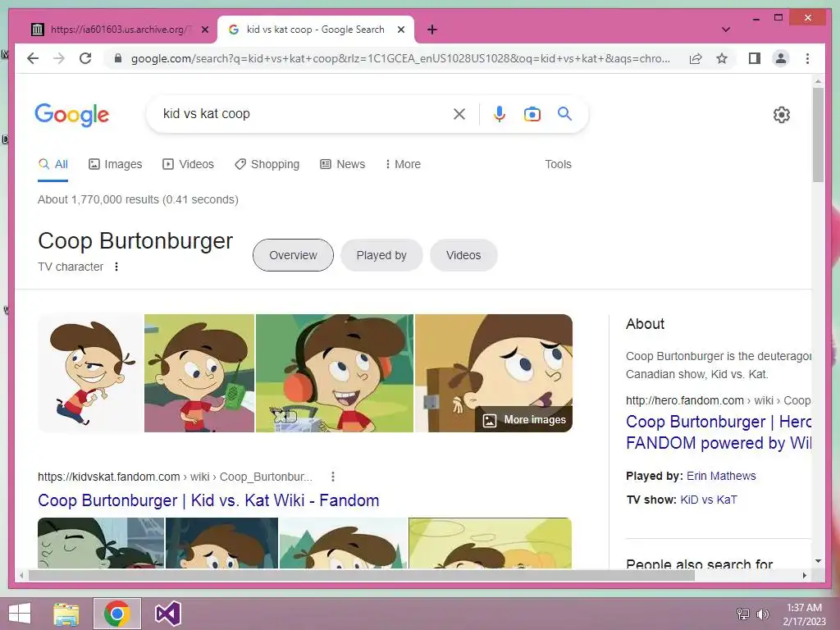Open a new tab with the plus button

(x=432, y=30)
